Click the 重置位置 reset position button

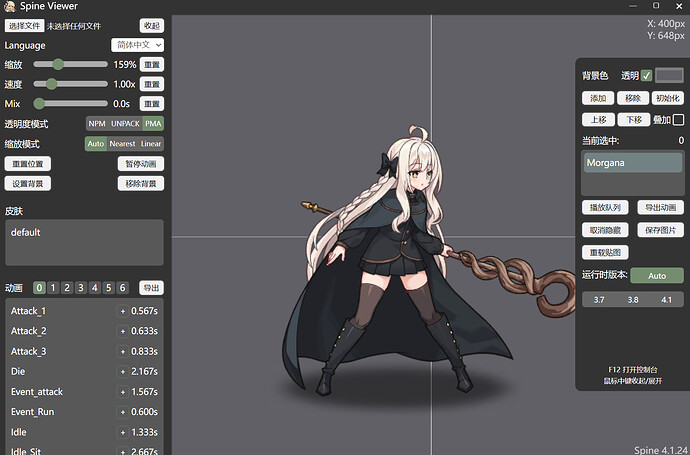click(x=28, y=164)
